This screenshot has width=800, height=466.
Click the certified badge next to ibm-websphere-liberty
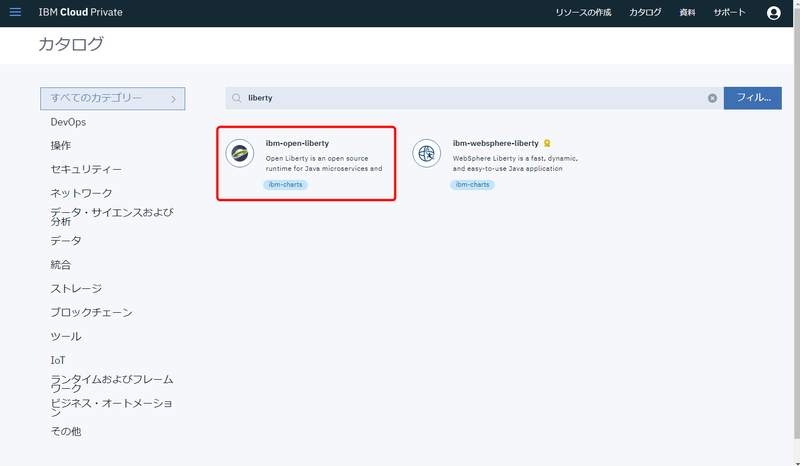547,143
